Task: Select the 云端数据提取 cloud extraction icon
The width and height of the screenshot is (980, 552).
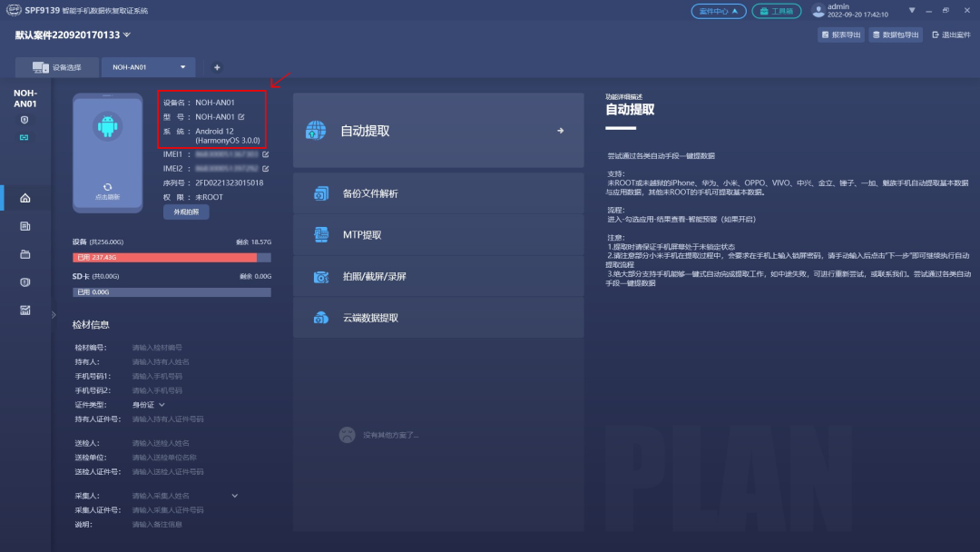Action: 321,317
